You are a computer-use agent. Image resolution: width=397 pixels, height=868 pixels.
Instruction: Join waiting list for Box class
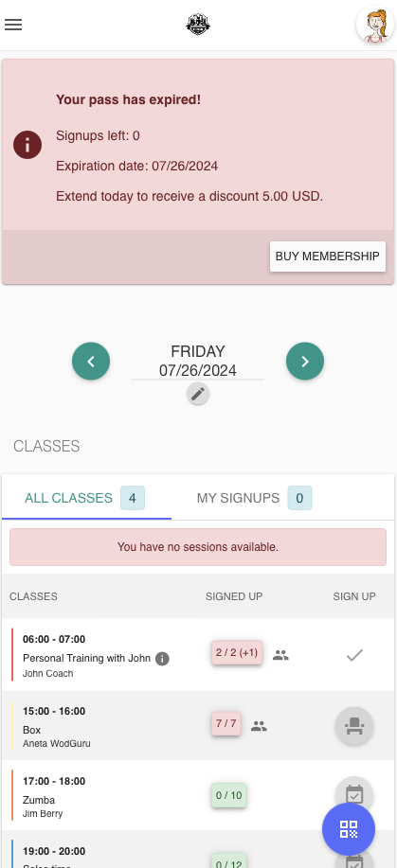354,726
